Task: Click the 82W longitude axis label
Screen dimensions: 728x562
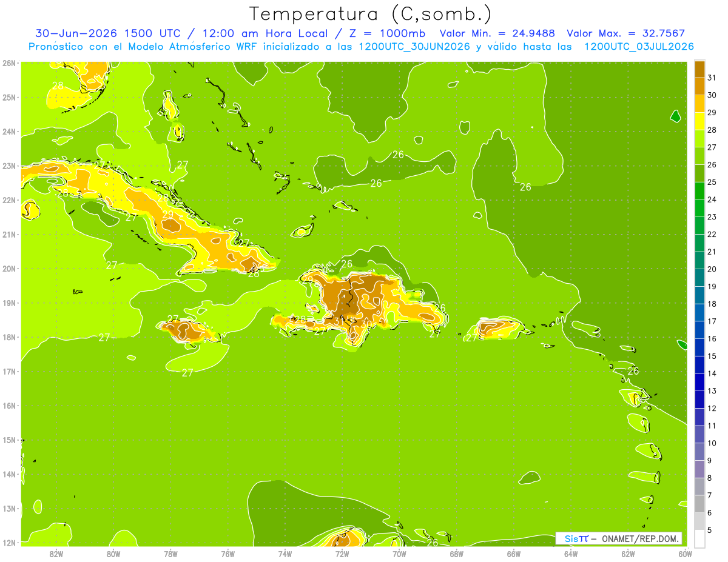Action: click(56, 554)
